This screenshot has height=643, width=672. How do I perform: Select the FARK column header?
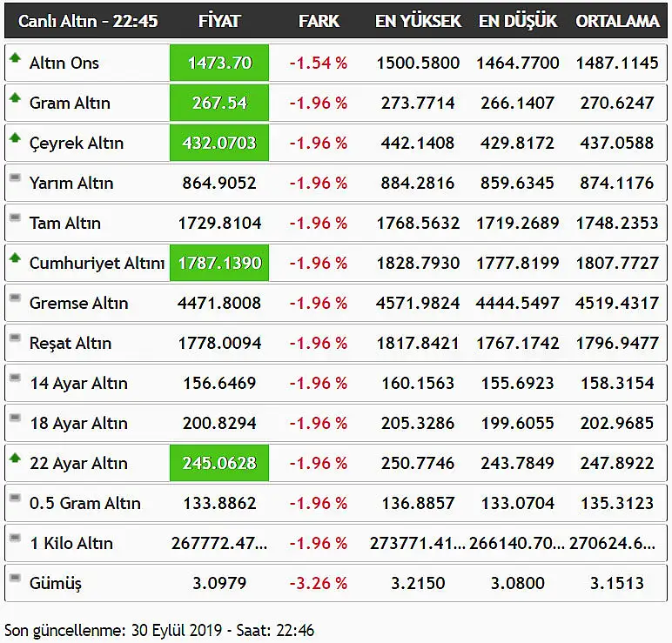[x=319, y=21]
